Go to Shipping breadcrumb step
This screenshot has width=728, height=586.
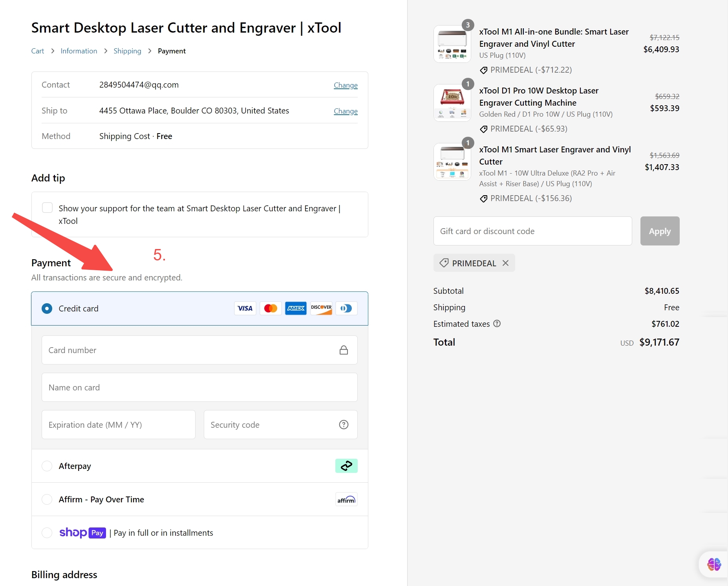pos(127,51)
